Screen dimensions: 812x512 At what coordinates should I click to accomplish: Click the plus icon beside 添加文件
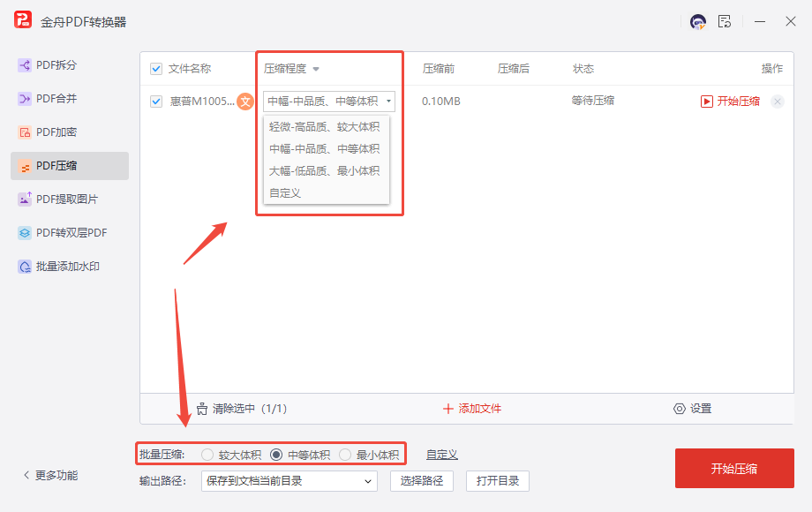tap(448, 409)
